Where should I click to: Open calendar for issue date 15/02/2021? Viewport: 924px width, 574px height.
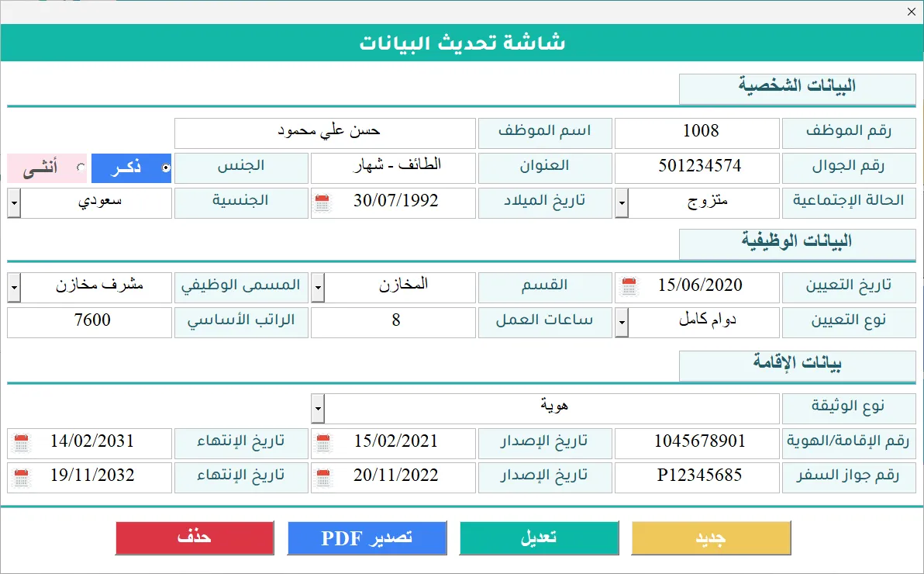point(323,443)
